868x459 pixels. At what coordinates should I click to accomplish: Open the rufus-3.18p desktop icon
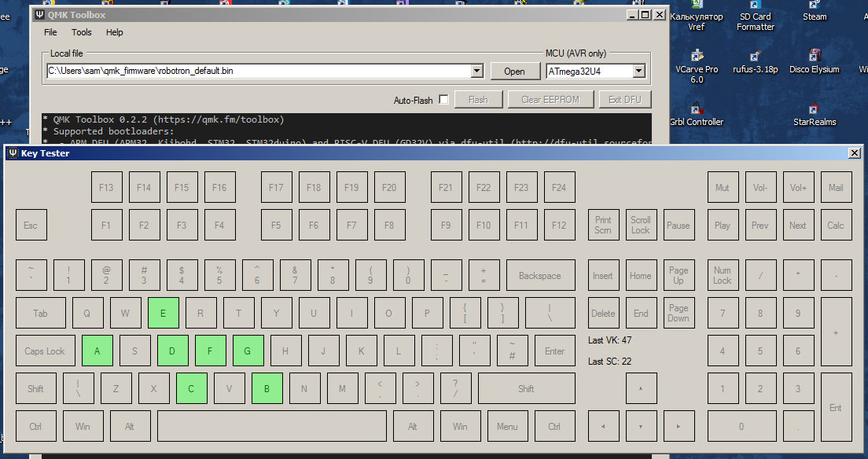tap(755, 61)
